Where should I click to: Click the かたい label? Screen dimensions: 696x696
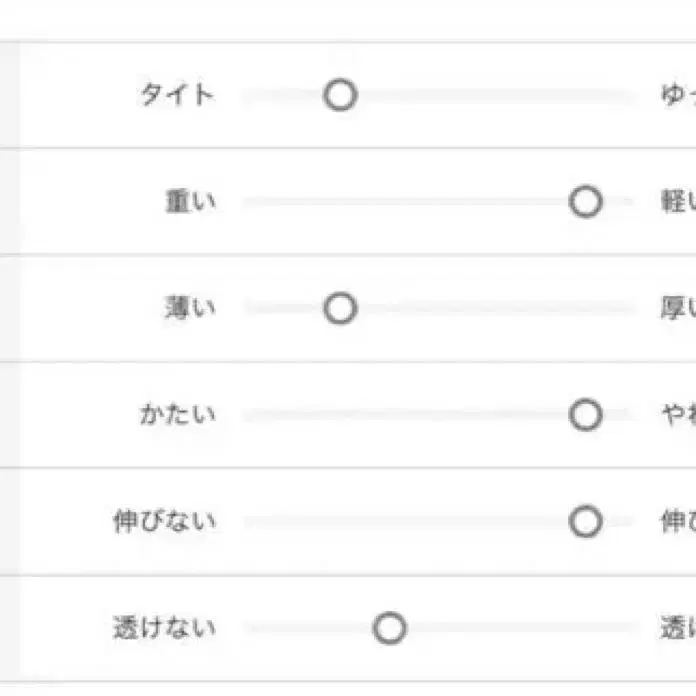pos(177,415)
